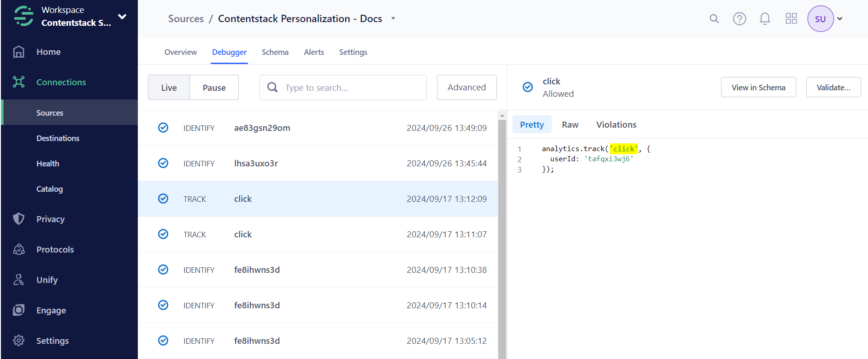The height and width of the screenshot is (359, 868).
Task: Click the top search magnifier icon
Action: (x=714, y=18)
